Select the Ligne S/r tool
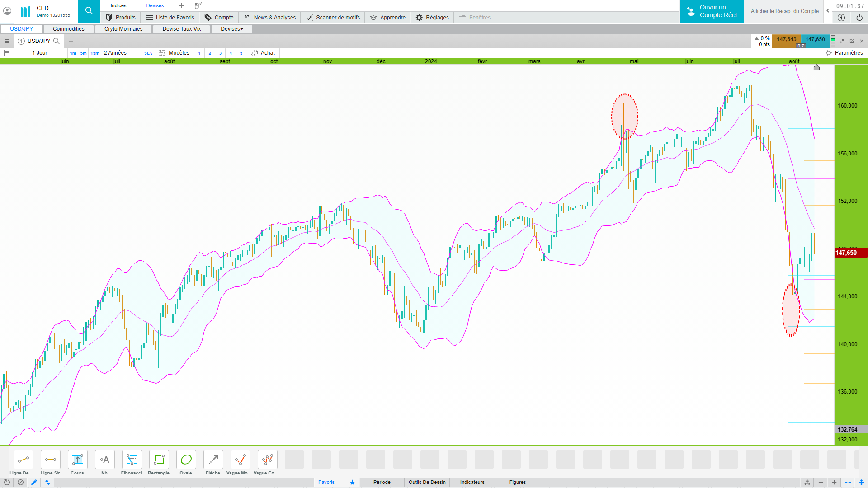 point(50,460)
